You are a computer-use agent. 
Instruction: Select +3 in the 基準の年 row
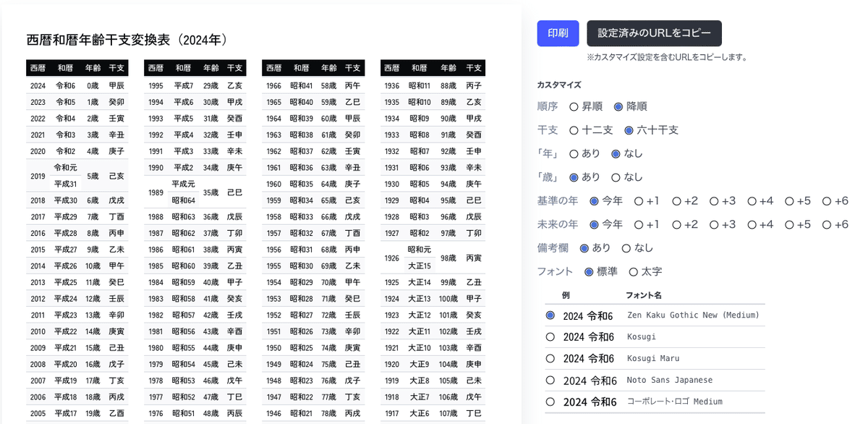(x=714, y=201)
